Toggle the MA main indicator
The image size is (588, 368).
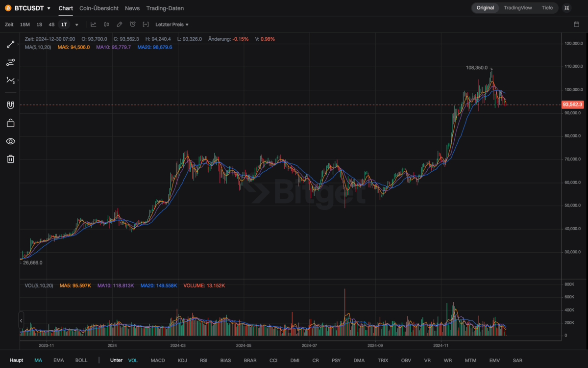(x=38, y=360)
